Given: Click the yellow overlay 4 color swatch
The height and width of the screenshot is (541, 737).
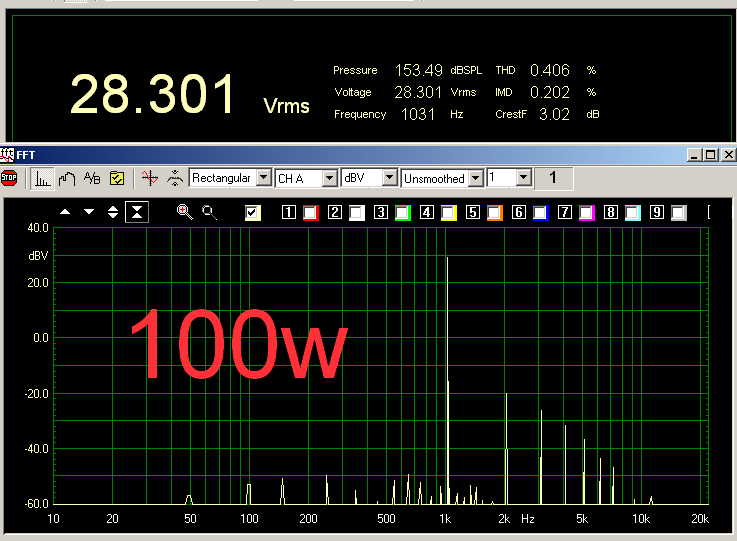Looking at the screenshot, I should click(x=449, y=212).
